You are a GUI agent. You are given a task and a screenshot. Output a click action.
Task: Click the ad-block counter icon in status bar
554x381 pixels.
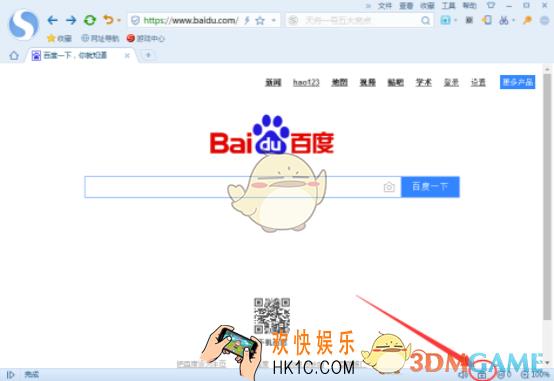coord(505,374)
